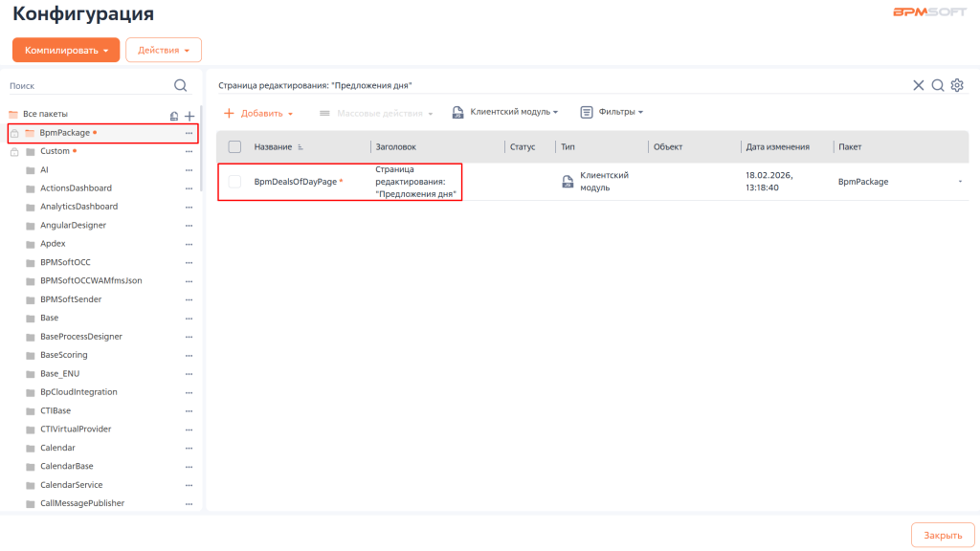Click the plus icon to add package

[189, 116]
